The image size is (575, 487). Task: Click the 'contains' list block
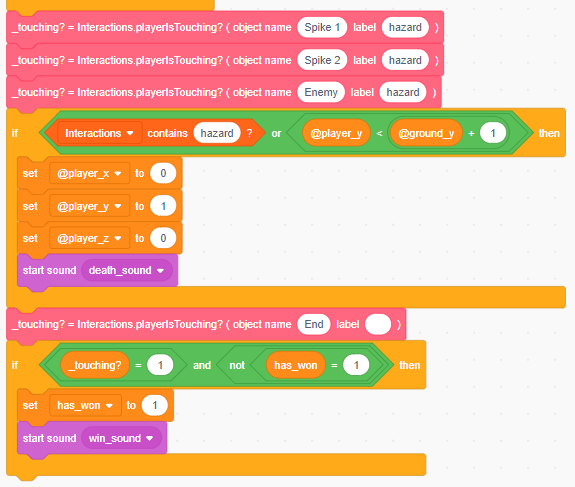tap(167, 133)
